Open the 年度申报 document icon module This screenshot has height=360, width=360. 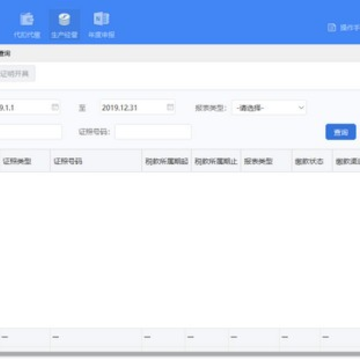[x=101, y=25]
